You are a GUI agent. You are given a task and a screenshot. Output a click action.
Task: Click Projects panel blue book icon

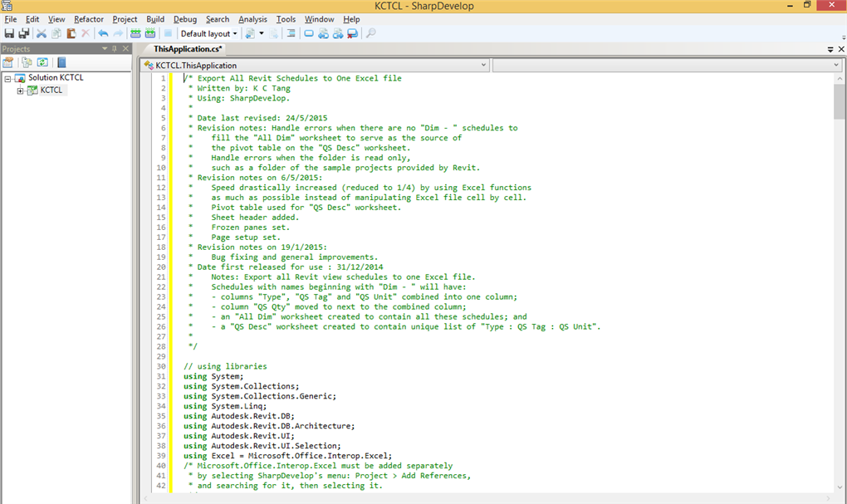coord(61,62)
